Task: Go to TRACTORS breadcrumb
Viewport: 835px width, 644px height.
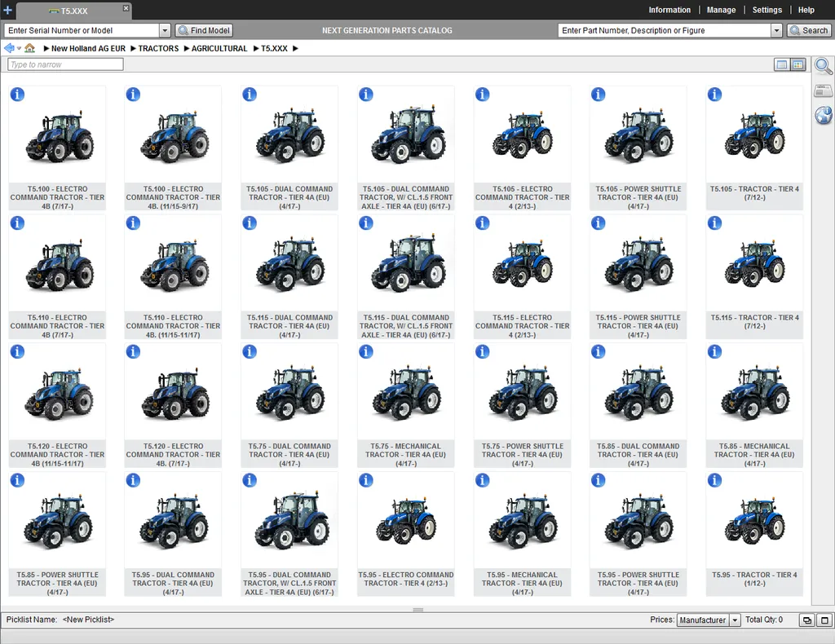Action: [x=159, y=48]
